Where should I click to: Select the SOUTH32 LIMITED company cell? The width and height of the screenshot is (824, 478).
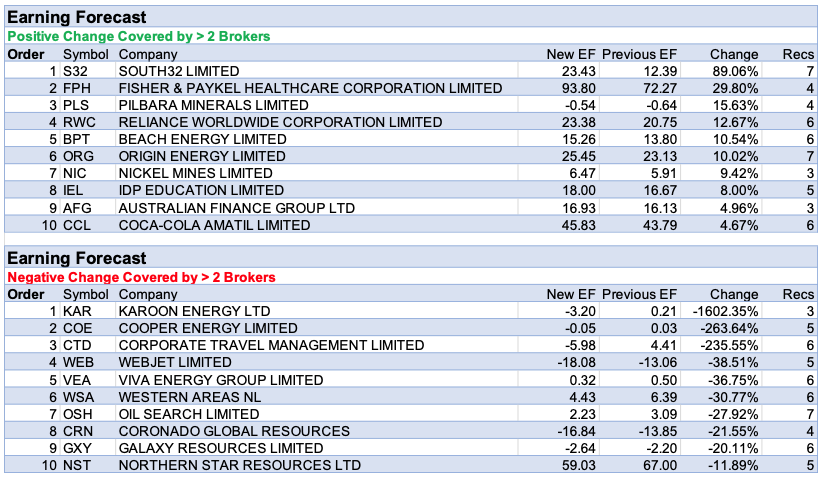pos(179,71)
